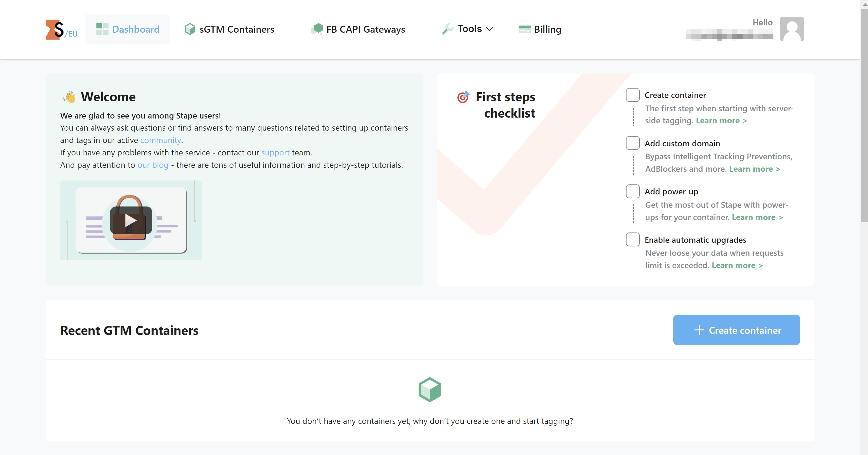This screenshot has width=868, height=455.
Task: Click the Stape logo icon
Action: coord(55,30)
